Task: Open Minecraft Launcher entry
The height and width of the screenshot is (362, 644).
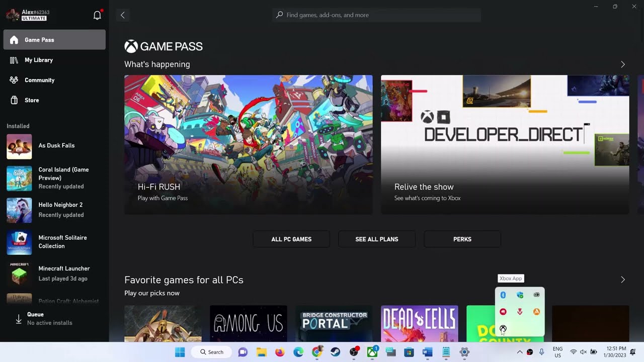Action: 54,274
